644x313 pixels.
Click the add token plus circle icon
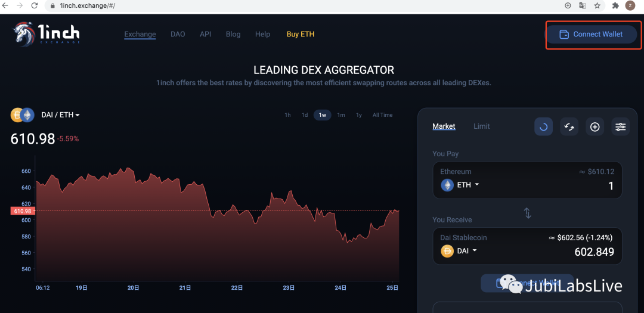[595, 127]
